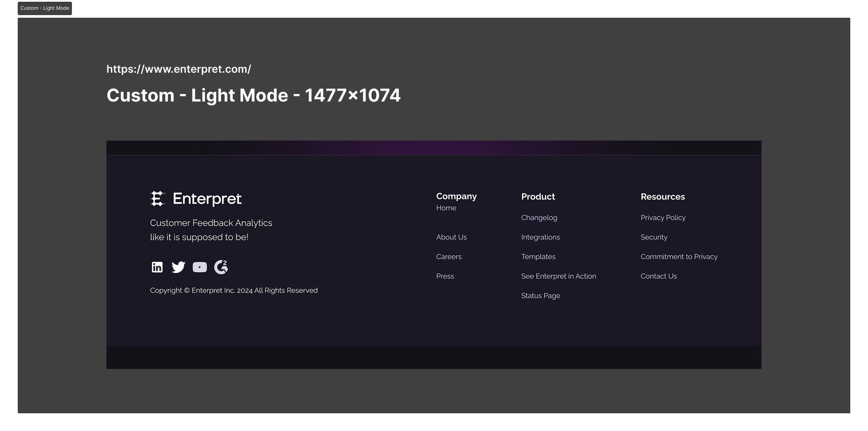868x431 pixels.
Task: Click See Enterpret in Action
Action: 558,276
